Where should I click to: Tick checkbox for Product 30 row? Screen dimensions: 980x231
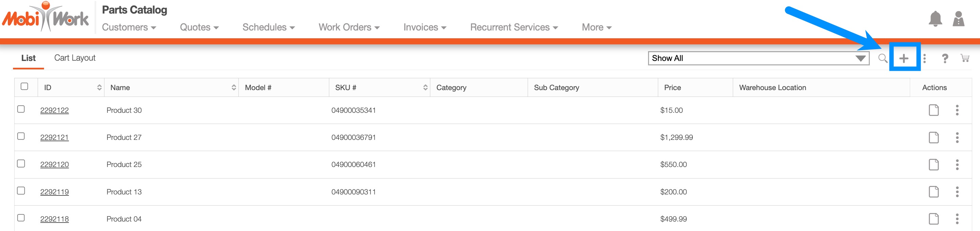[x=21, y=109]
